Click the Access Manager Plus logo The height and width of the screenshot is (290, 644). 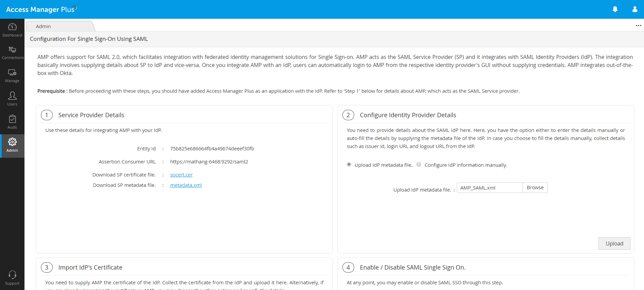[x=42, y=9]
